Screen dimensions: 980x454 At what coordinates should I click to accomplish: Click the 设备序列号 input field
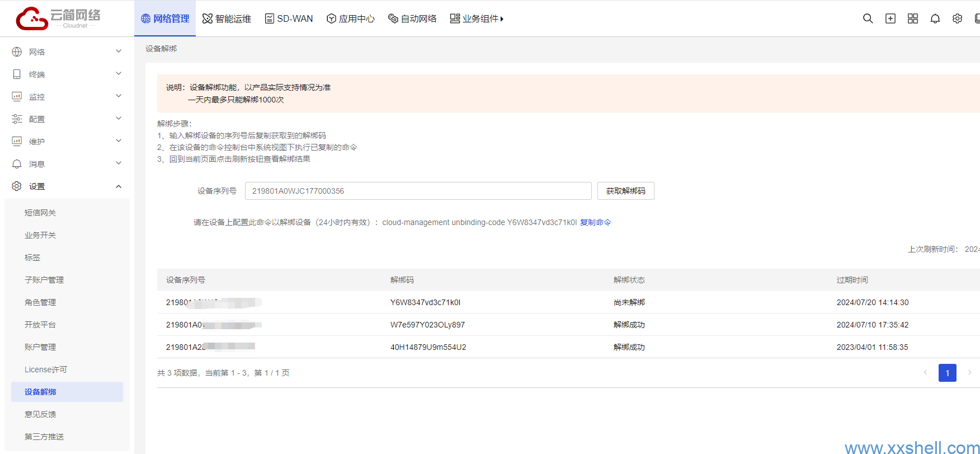pos(417,191)
